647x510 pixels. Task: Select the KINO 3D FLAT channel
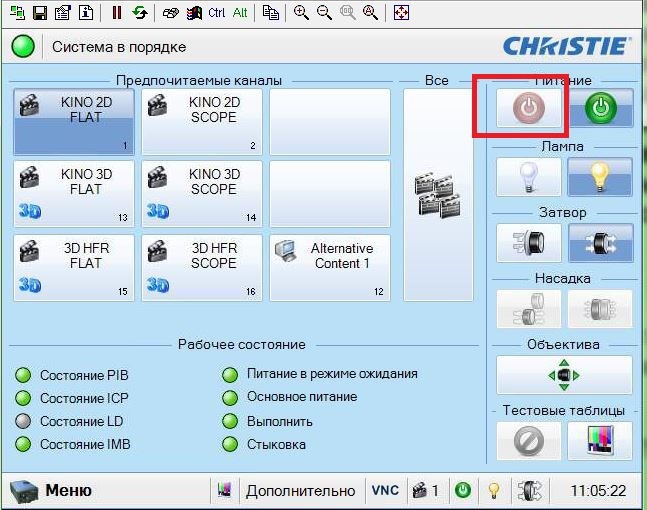click(74, 194)
